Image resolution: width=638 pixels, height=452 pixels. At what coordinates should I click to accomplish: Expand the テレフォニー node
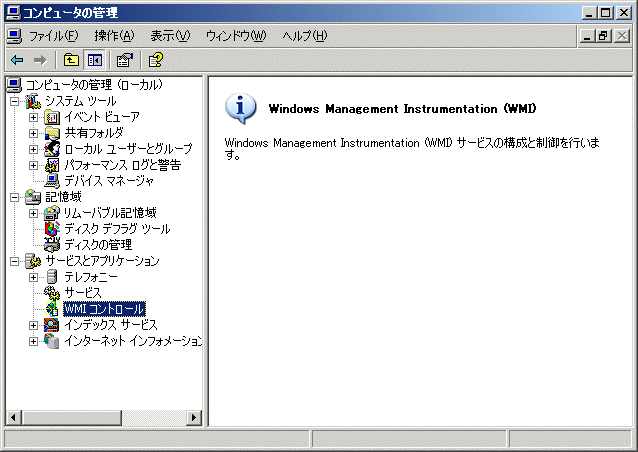(x=33, y=277)
